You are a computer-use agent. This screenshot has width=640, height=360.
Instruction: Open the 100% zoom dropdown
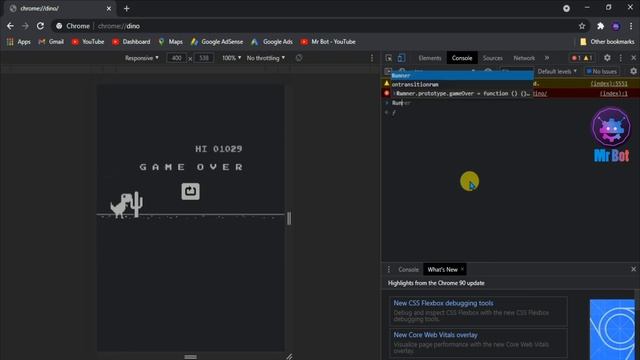click(231, 58)
